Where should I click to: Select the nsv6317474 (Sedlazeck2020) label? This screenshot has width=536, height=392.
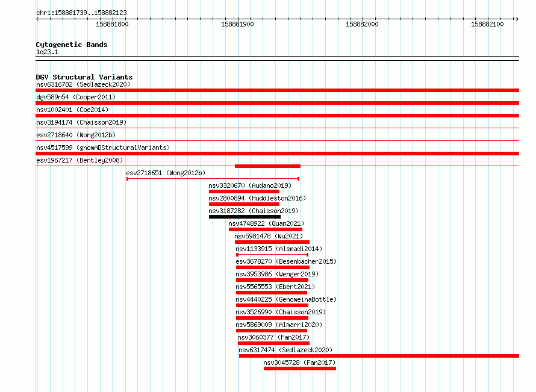[x=285, y=350]
